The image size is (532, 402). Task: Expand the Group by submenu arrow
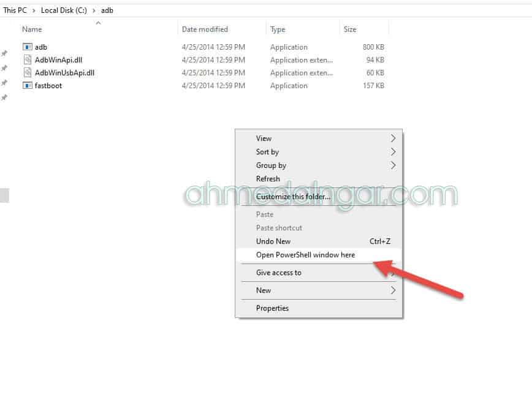(x=393, y=165)
